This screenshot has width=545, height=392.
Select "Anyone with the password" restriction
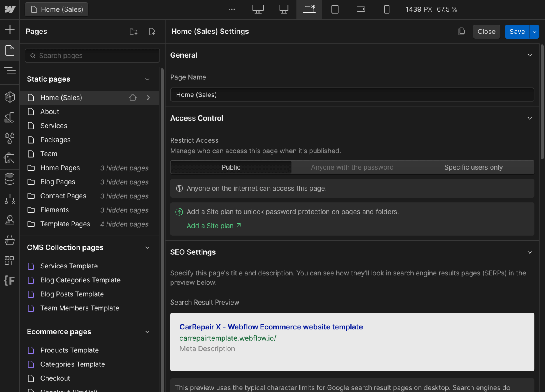[352, 167]
